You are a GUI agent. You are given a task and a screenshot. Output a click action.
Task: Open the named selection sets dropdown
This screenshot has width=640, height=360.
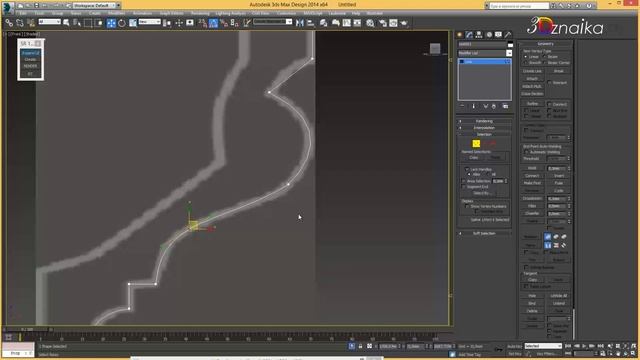[273, 22]
